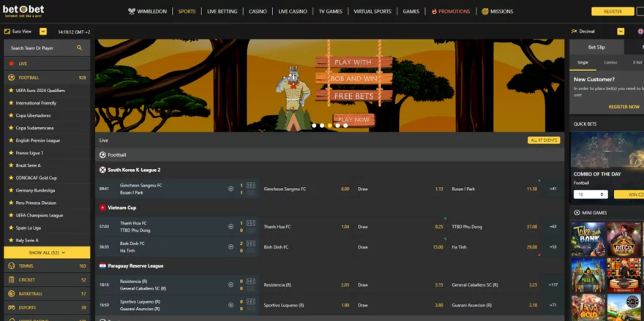Open the Euro View dropdown arrow

43,31
